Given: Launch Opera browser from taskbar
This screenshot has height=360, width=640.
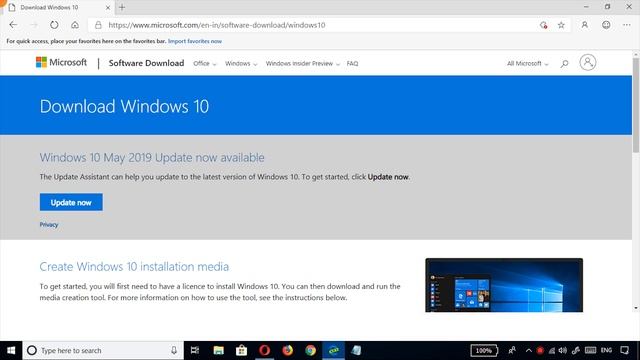Looking at the screenshot, I should [264, 350].
